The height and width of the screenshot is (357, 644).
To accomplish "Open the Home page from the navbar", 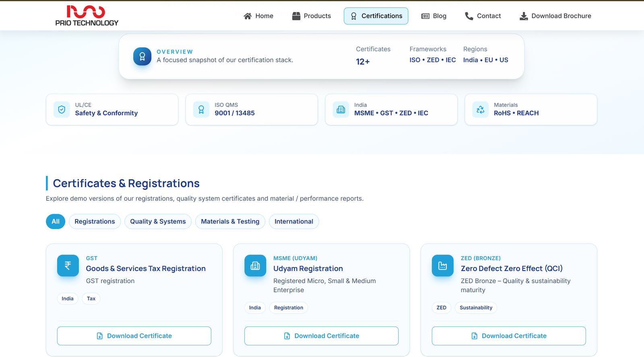I will tap(258, 16).
